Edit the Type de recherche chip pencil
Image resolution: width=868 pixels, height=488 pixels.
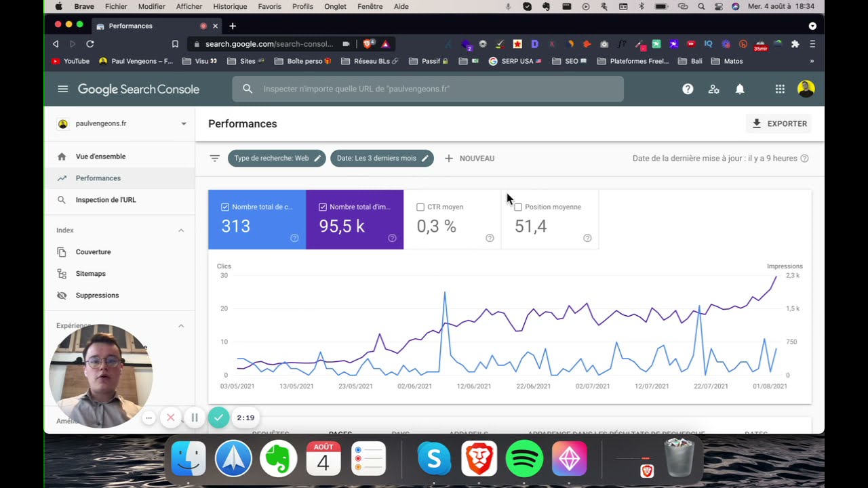pos(317,158)
